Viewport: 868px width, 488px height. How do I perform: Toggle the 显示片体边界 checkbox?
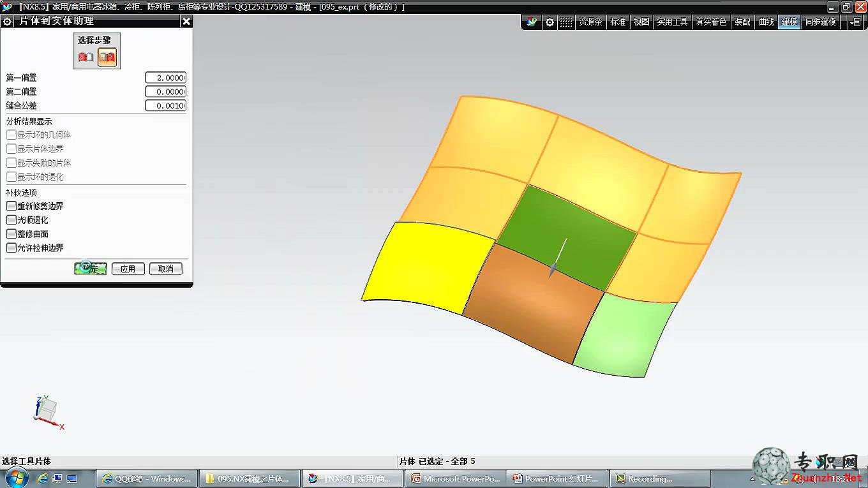11,149
